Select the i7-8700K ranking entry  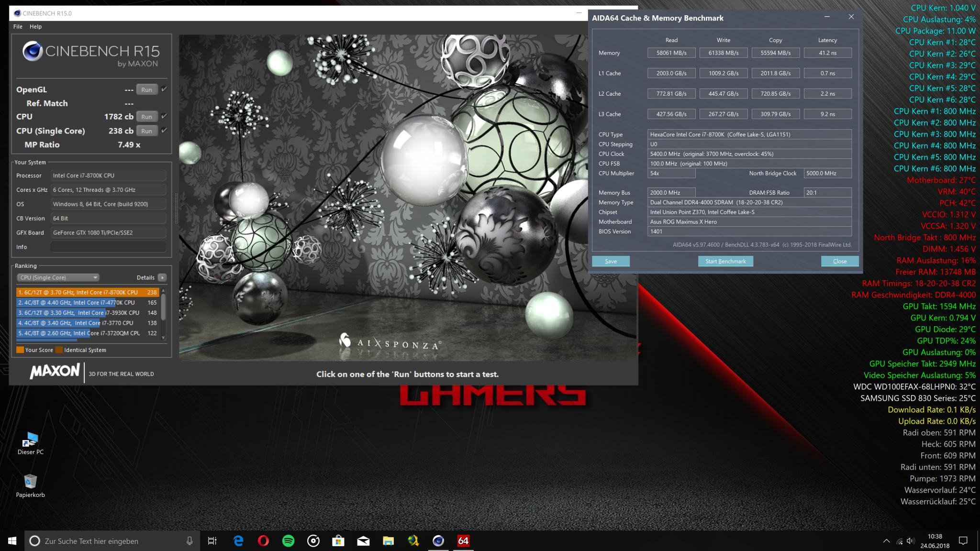click(88, 292)
